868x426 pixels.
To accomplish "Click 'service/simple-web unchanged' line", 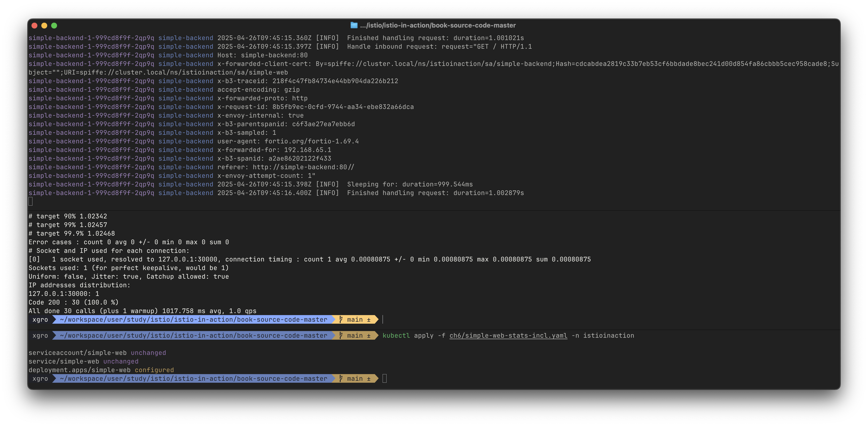I will 84,362.
